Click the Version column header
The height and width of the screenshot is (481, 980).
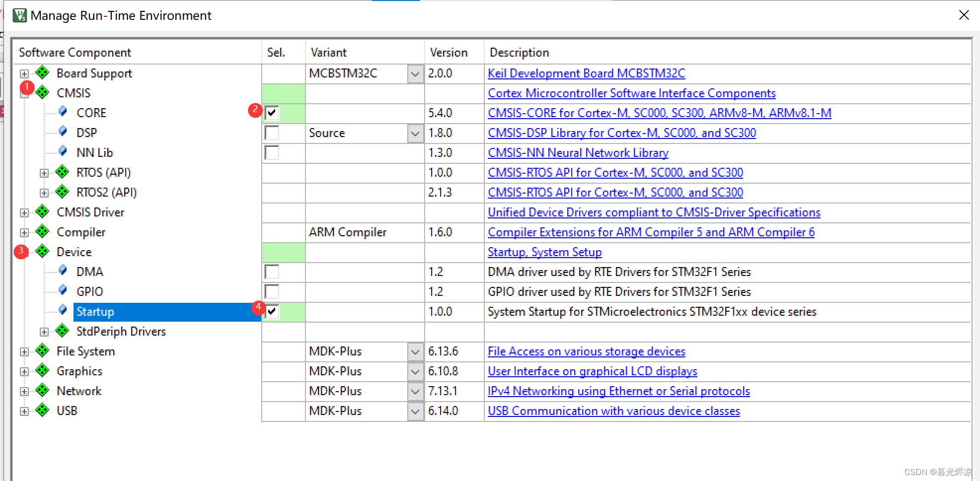pyautogui.click(x=454, y=52)
